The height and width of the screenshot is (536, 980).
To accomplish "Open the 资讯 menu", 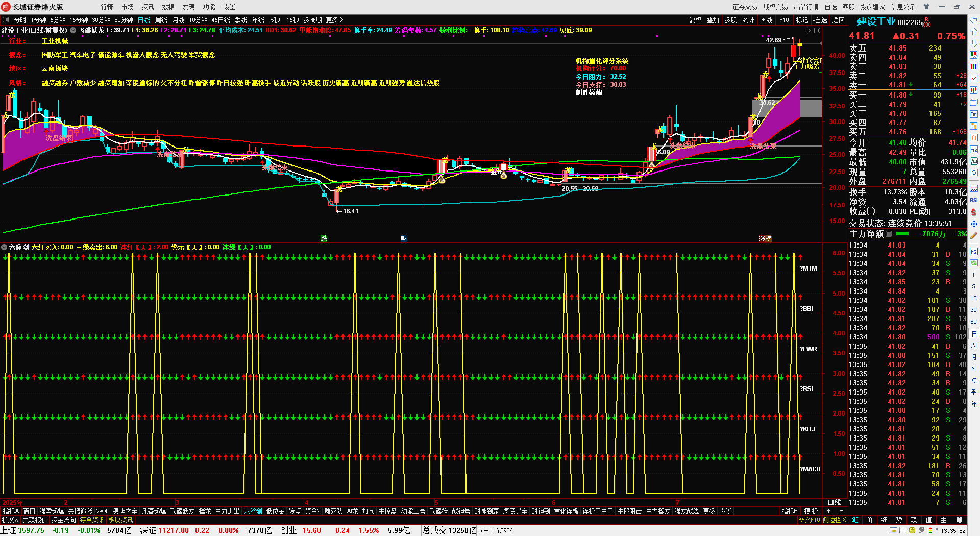I will [x=148, y=7].
